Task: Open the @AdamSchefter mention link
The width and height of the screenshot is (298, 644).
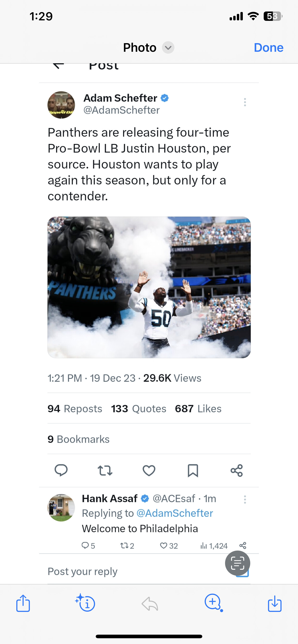Action: 174,513
